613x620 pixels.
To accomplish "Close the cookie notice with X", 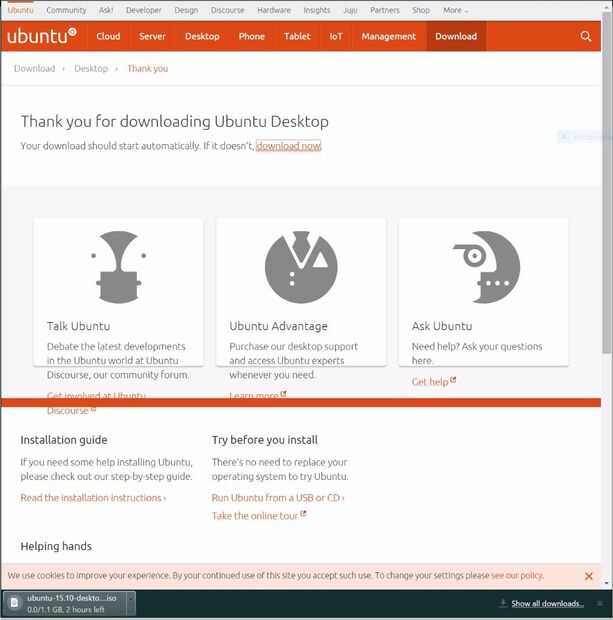I will tap(588, 576).
